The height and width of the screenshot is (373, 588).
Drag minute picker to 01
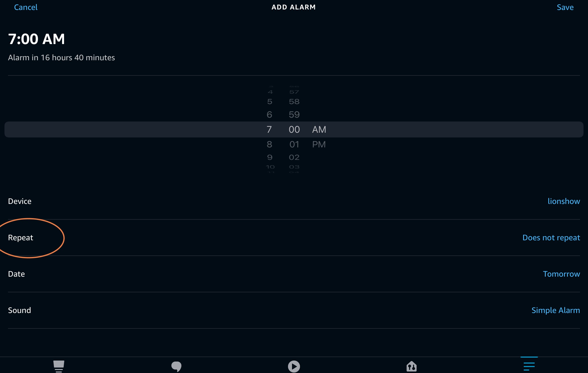[x=294, y=144]
